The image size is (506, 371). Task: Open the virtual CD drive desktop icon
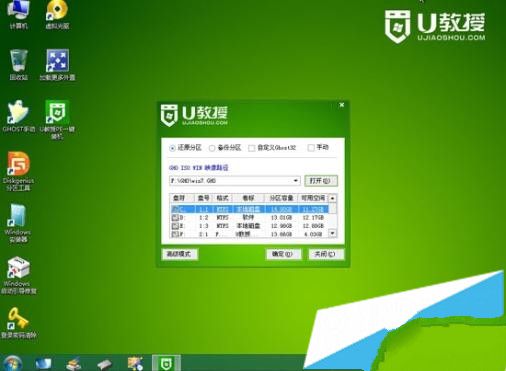pos(57,14)
